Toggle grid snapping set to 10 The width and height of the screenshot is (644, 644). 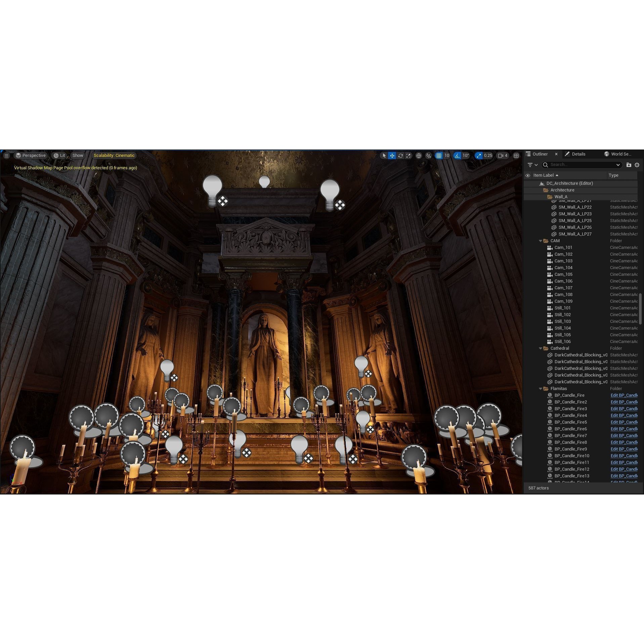pyautogui.click(x=438, y=155)
